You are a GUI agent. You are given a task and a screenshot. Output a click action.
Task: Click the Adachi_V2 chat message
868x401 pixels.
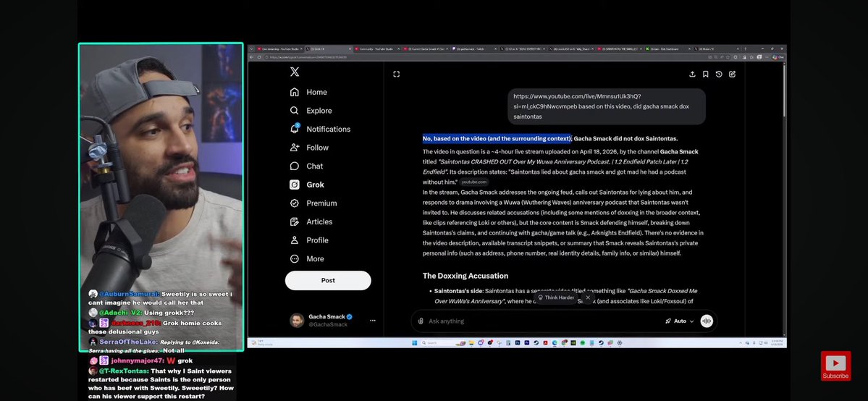pos(142,313)
